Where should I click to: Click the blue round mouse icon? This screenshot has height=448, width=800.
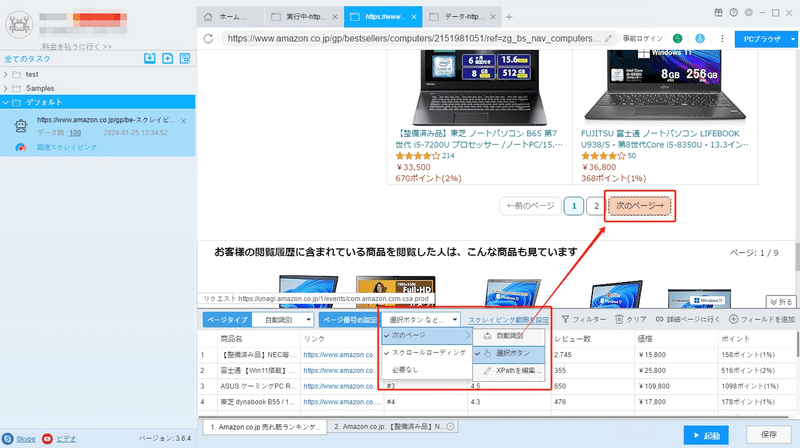tap(700, 38)
